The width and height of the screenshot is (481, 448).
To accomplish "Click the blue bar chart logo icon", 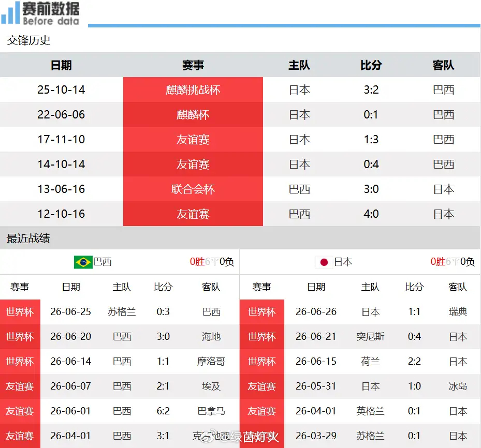I will tap(11, 13).
